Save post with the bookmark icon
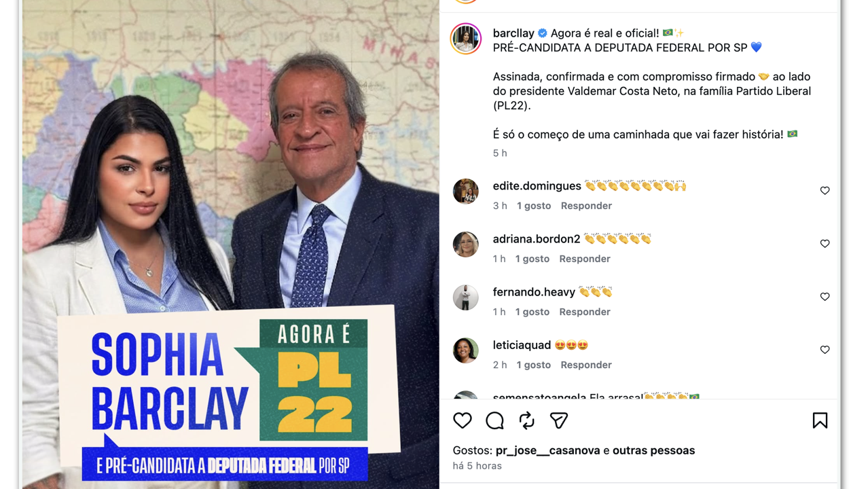The height and width of the screenshot is (489, 868). point(820,420)
